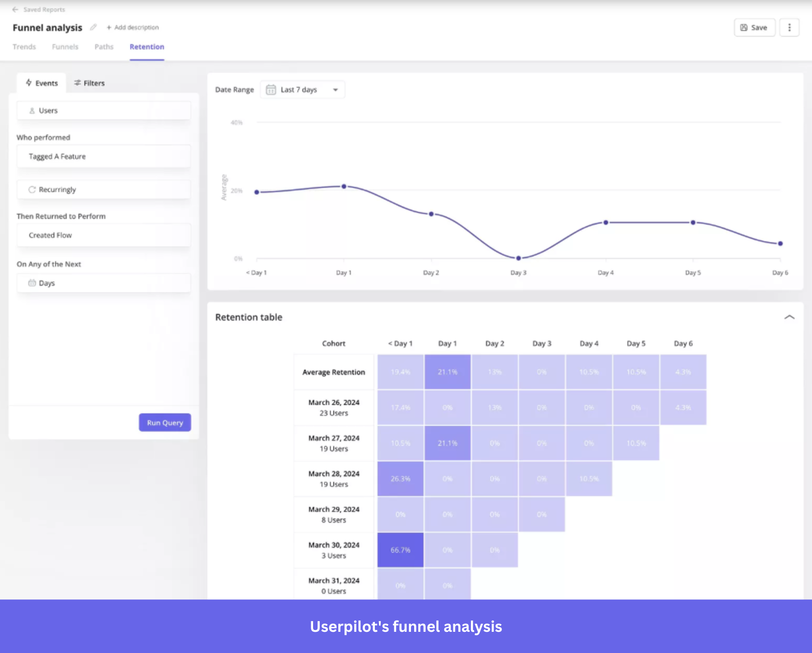The image size is (812, 653).
Task: Click the Users person icon
Action: [32, 110]
